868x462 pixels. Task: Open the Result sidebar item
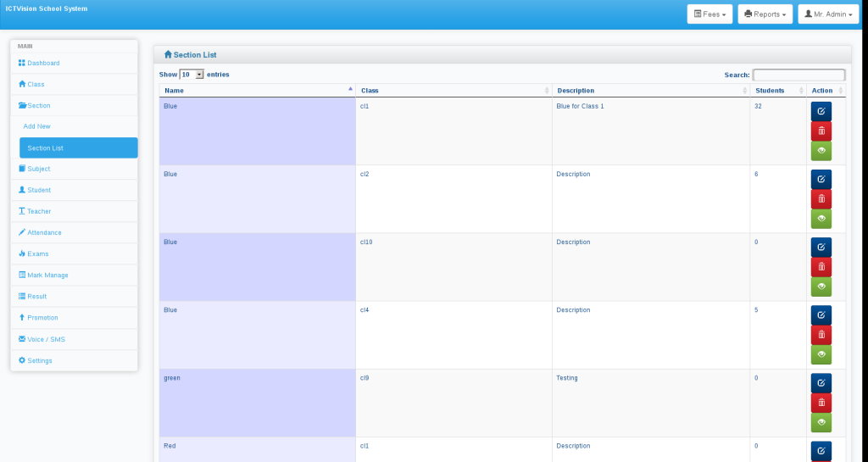(x=75, y=297)
